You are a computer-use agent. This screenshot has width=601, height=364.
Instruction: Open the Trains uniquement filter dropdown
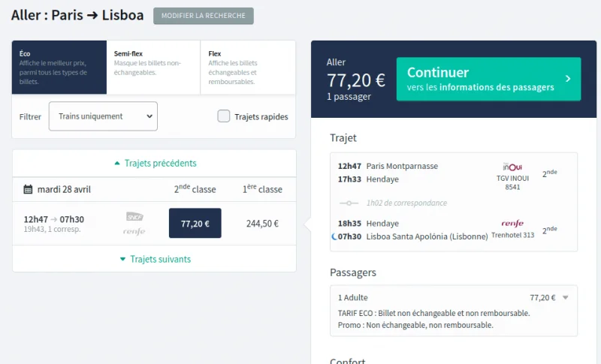[x=103, y=116]
